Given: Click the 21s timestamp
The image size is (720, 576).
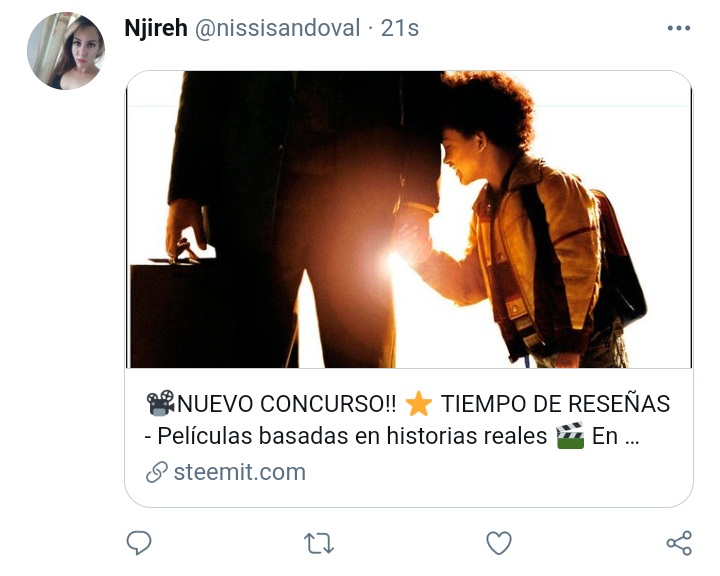Looking at the screenshot, I should tap(399, 28).
